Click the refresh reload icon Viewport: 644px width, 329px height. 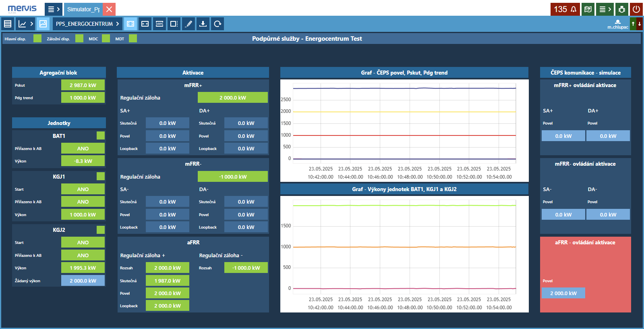tap(217, 24)
